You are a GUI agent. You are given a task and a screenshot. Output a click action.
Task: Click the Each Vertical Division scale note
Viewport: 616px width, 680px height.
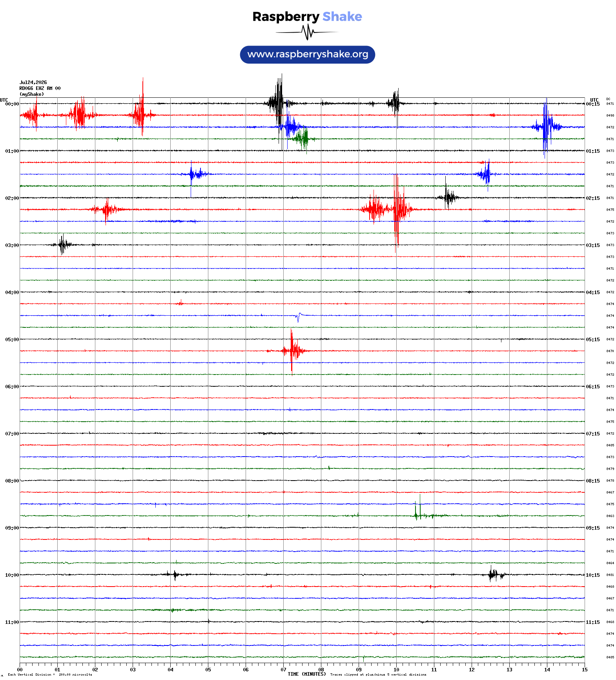(50, 675)
